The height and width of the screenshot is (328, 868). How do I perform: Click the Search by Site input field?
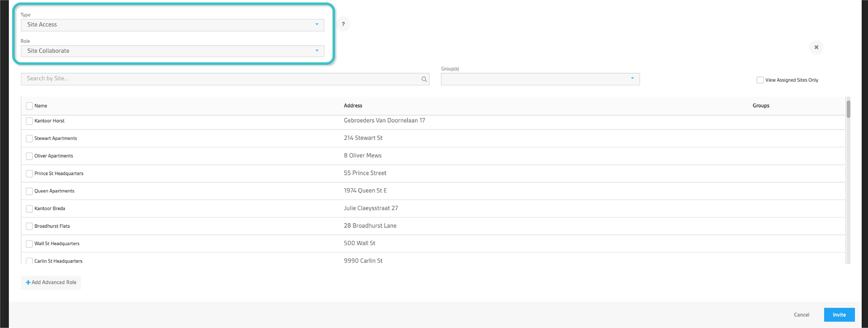(225, 79)
